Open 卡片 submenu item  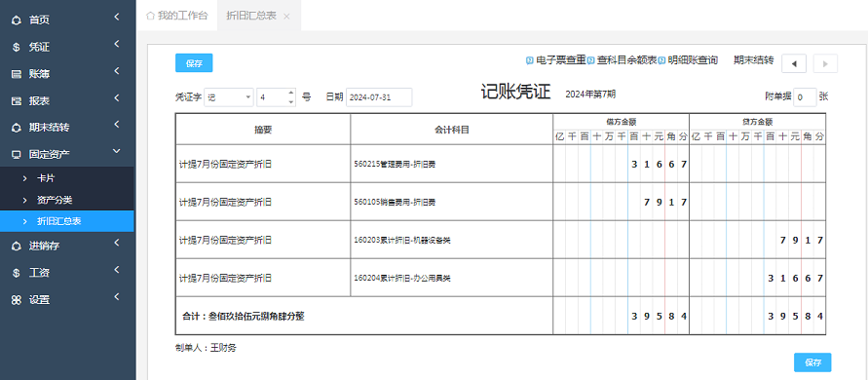pyautogui.click(x=67, y=178)
